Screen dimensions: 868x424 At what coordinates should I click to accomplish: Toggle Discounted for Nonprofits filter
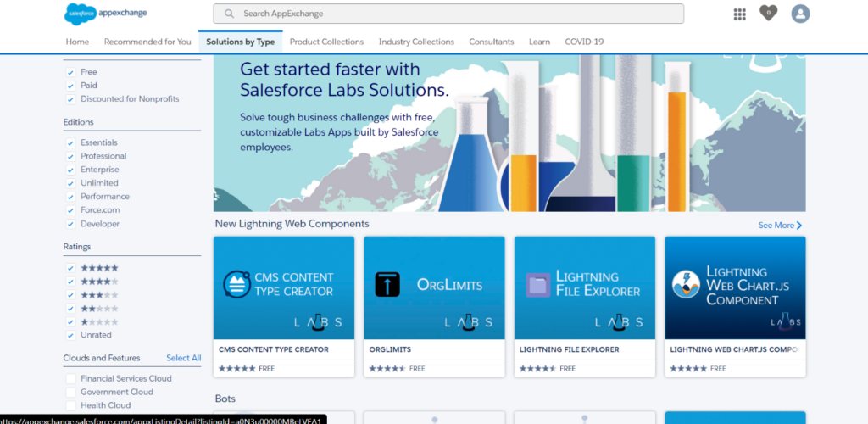click(70, 99)
